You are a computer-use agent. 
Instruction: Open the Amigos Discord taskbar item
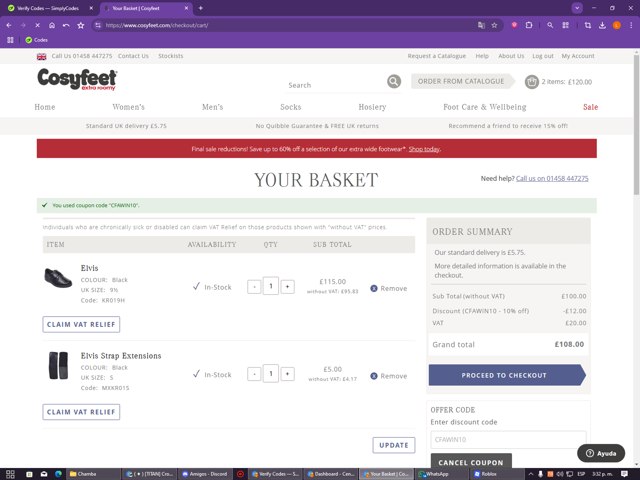205,474
